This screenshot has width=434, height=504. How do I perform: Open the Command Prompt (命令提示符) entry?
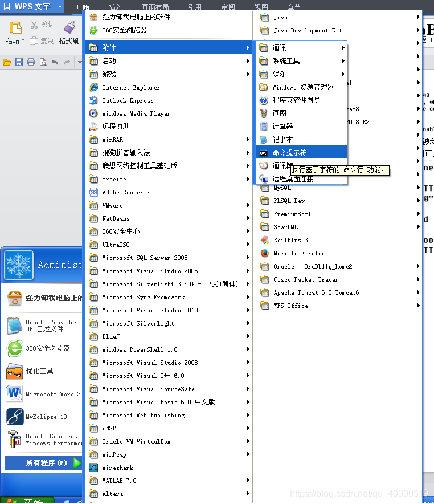click(x=301, y=153)
